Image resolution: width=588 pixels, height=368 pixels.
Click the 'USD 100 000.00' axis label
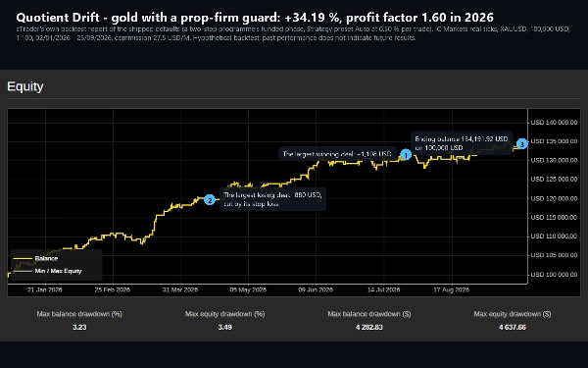554,275
